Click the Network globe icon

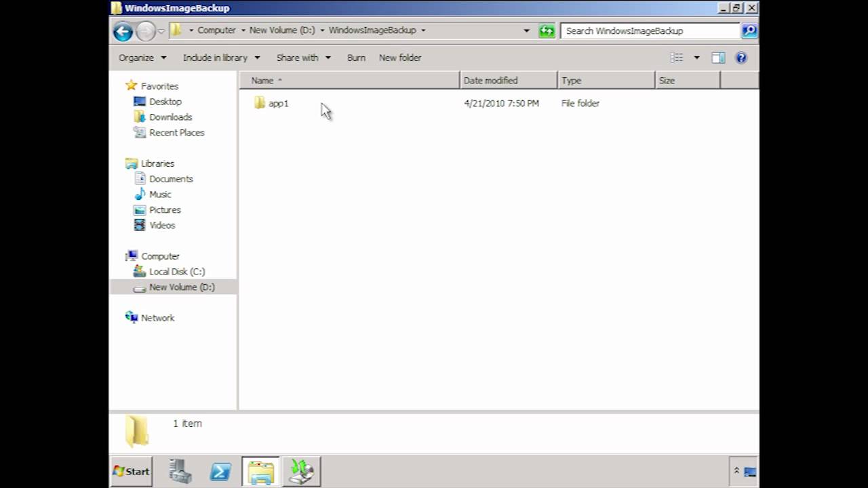[132, 317]
